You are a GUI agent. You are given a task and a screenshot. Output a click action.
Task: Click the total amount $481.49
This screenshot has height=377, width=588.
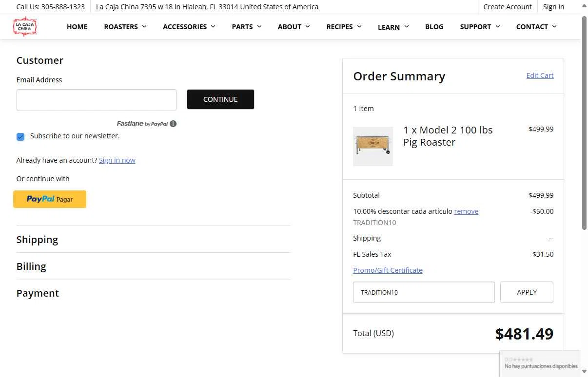coord(524,334)
